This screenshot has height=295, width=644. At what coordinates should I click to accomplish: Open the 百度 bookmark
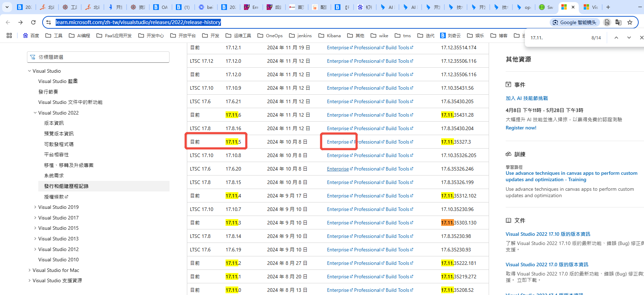click(x=31, y=35)
